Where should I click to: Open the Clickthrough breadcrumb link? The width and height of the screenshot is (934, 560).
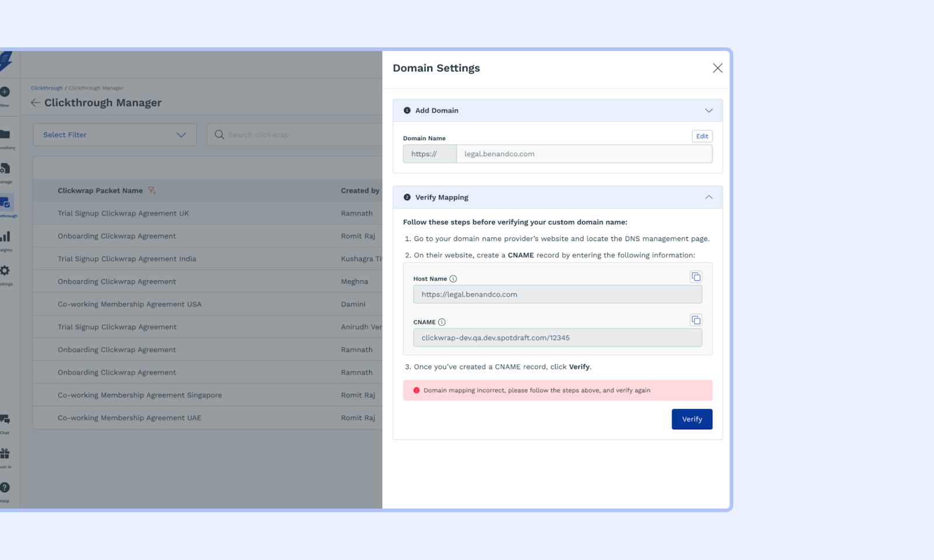pos(47,87)
